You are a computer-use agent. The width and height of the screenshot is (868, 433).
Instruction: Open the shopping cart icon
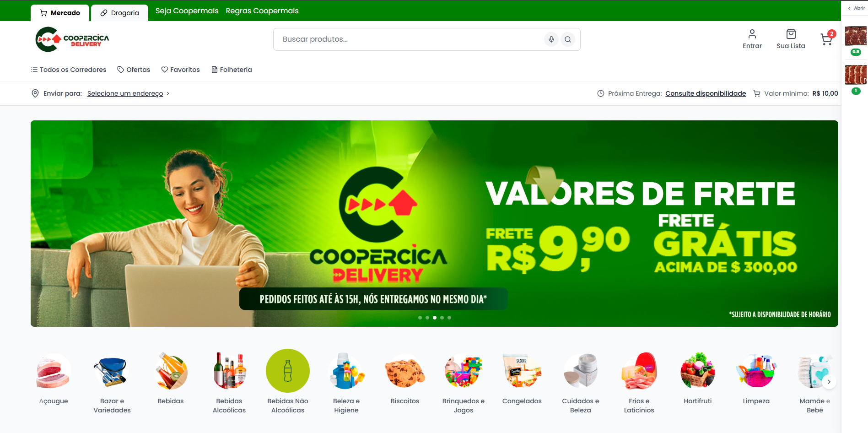[x=826, y=39]
